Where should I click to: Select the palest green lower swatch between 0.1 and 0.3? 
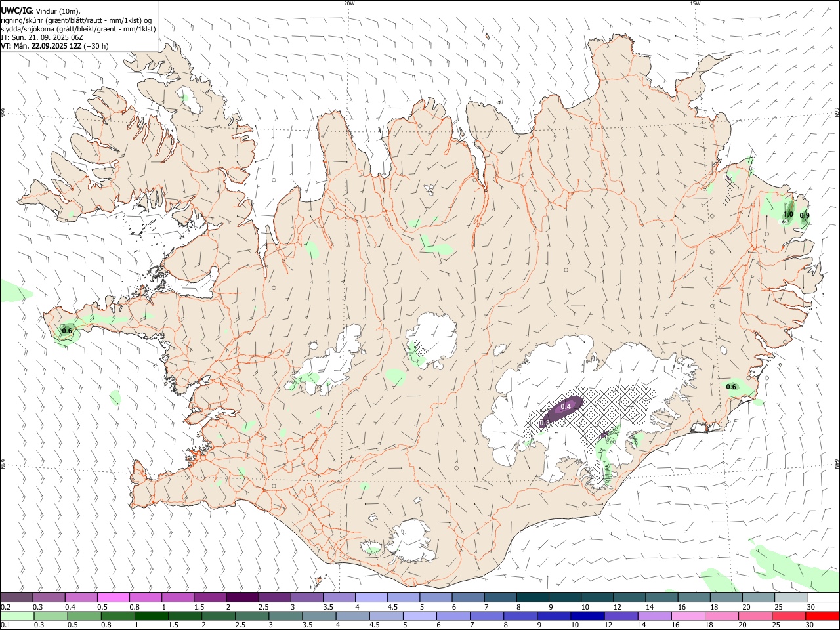[18, 616]
